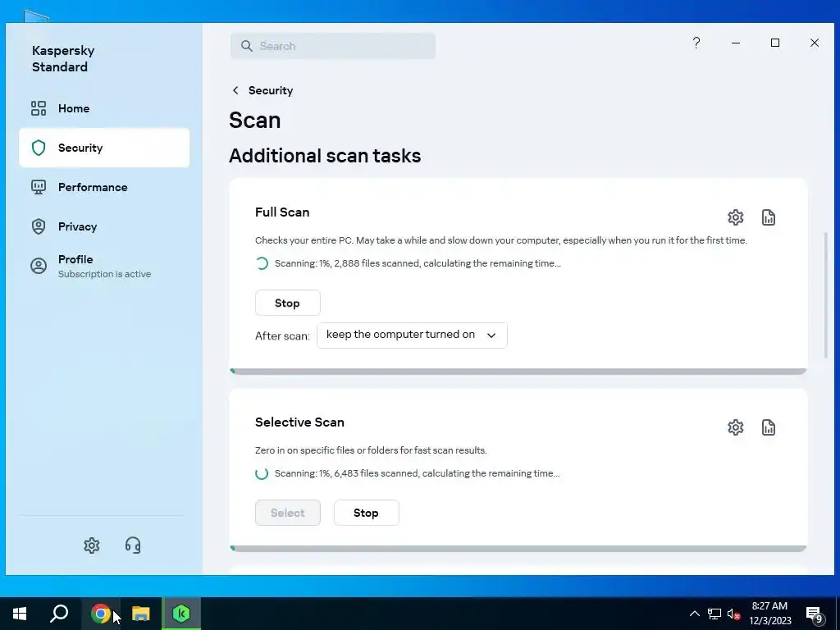This screenshot has height=630, width=840.
Task: Click the 'Additional scan tasks' heading
Action: click(x=325, y=156)
